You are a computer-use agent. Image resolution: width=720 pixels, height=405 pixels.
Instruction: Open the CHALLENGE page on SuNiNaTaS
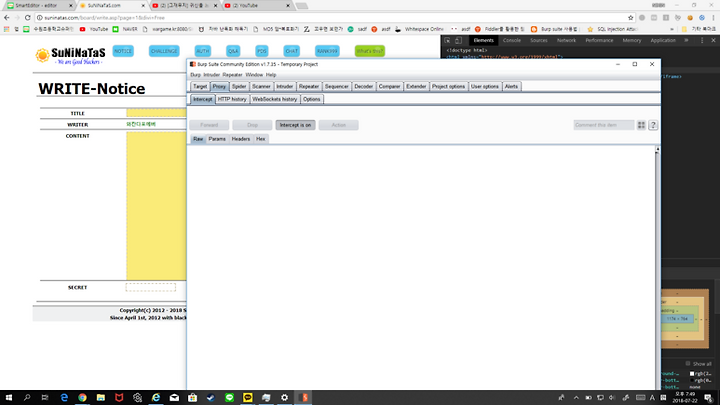(x=164, y=51)
